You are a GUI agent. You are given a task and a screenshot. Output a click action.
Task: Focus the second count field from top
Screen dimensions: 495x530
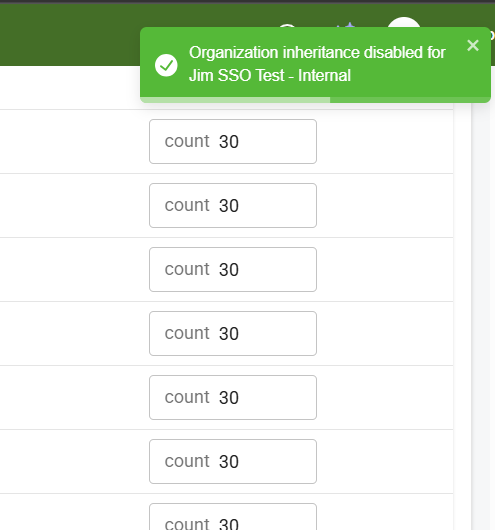coord(233,206)
